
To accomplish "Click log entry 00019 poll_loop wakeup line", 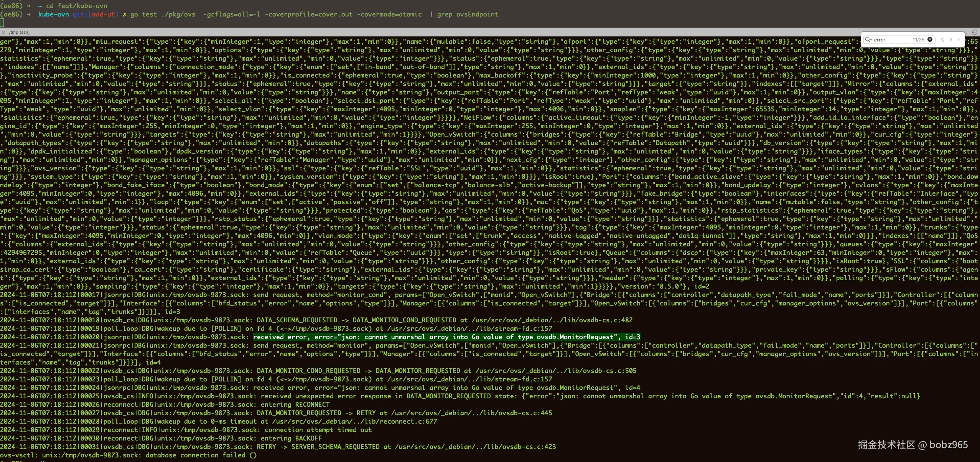I will pyautogui.click(x=276, y=328).
